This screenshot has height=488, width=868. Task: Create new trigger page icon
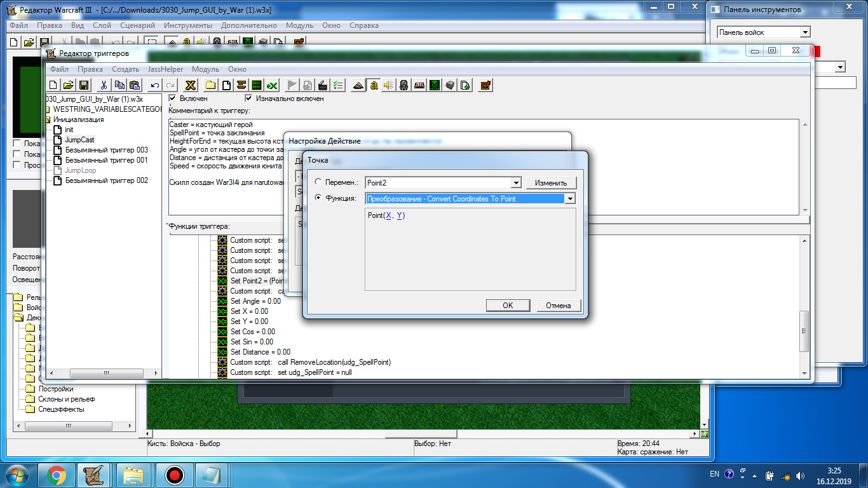click(x=226, y=85)
